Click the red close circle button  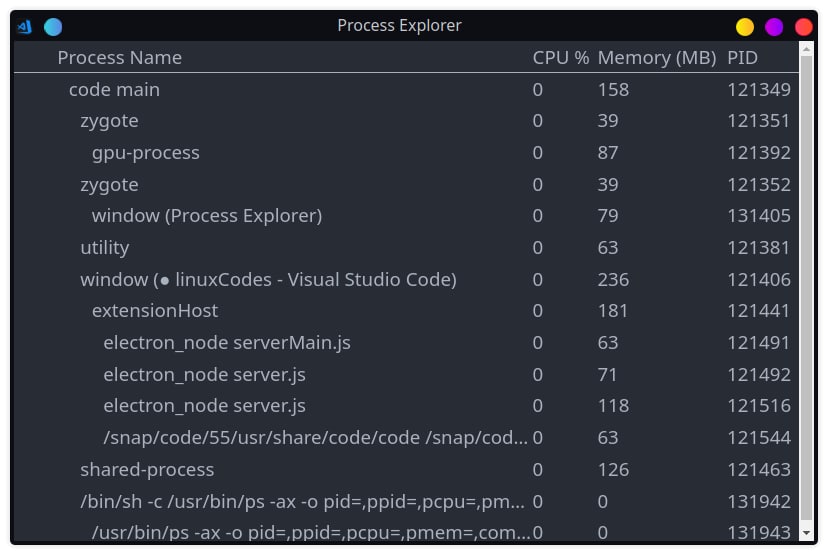(803, 26)
